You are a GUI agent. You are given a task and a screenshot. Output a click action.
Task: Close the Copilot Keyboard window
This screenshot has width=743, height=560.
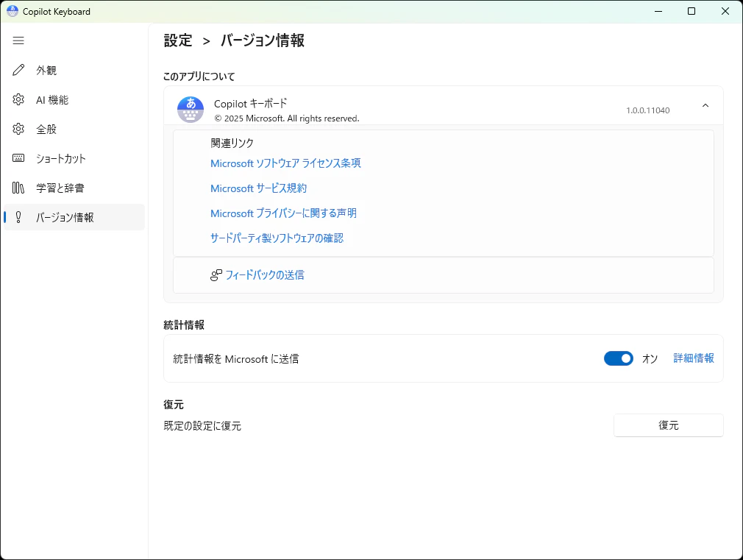pyautogui.click(x=725, y=11)
